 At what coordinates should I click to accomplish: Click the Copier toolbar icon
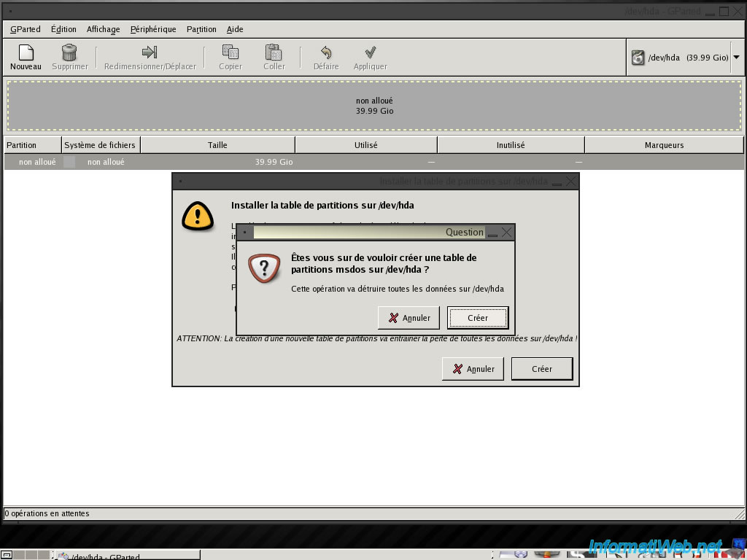(x=231, y=52)
